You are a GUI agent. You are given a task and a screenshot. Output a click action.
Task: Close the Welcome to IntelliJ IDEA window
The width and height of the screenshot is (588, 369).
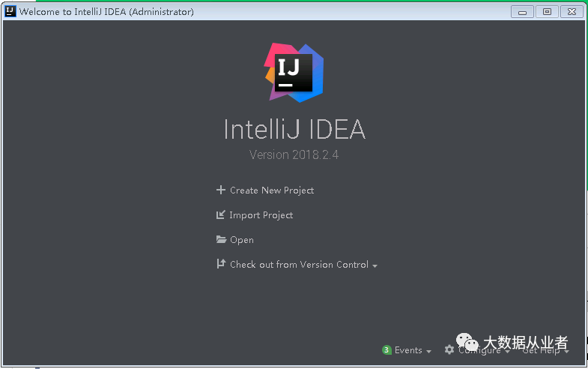click(x=572, y=12)
